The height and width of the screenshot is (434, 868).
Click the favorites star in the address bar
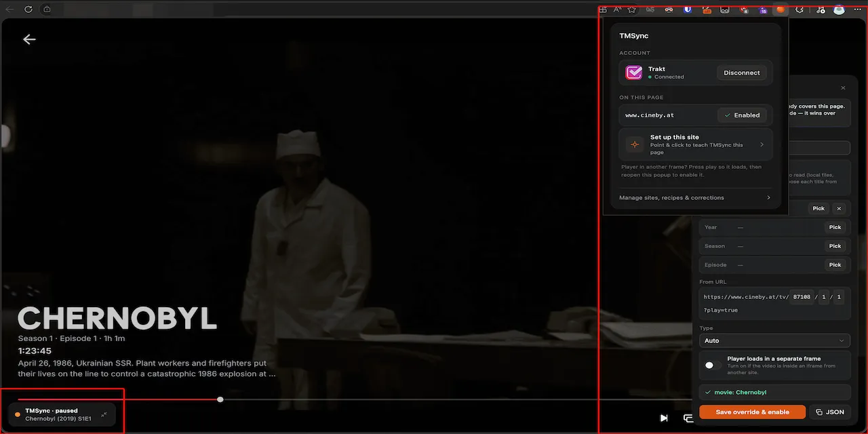[632, 9]
